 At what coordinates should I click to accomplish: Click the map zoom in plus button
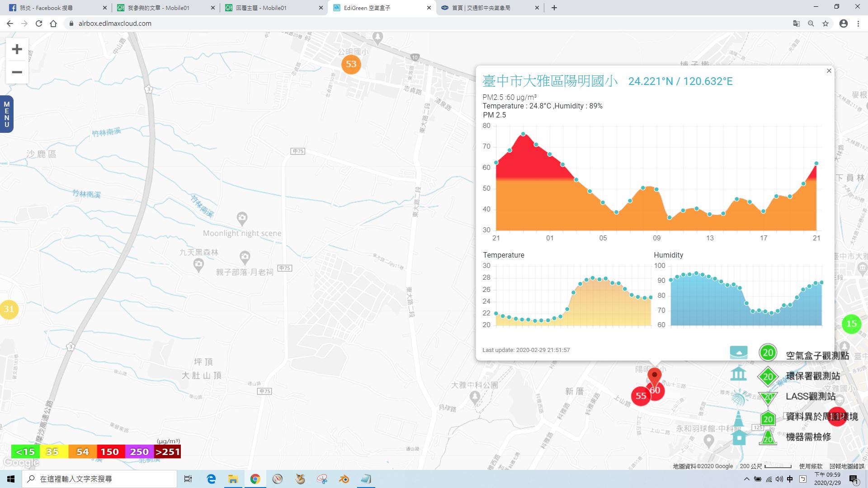tap(17, 49)
